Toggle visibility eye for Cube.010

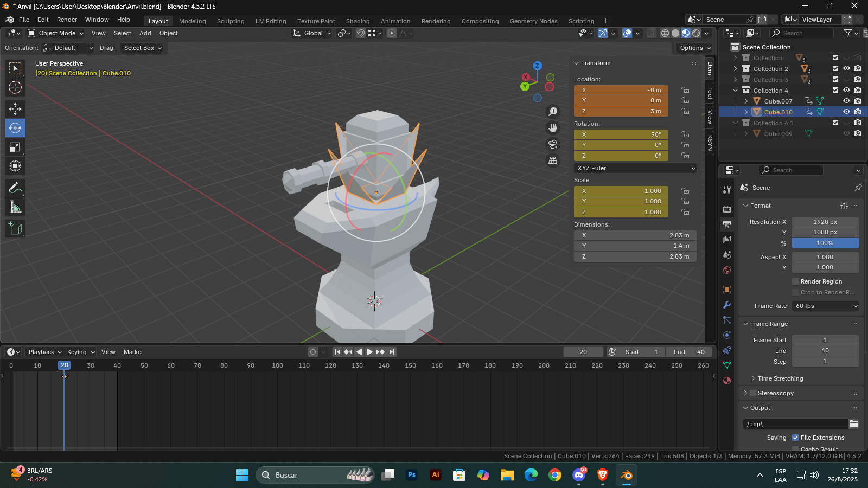(x=846, y=112)
